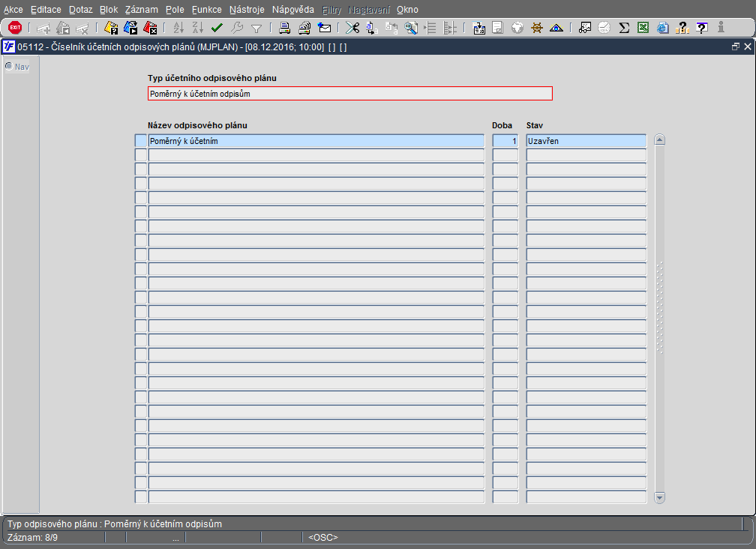Image resolution: width=756 pixels, height=549 pixels.
Task: Click the scissors cut icon
Action: pyautogui.click(x=352, y=28)
